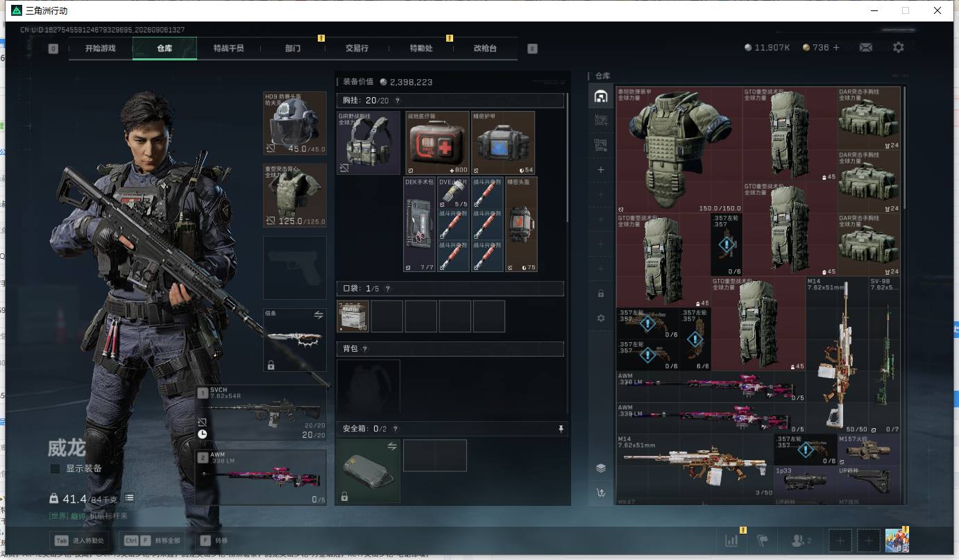The width and height of the screenshot is (959, 560).
Task: Click the [世界] chat message line
Action: pos(88,516)
